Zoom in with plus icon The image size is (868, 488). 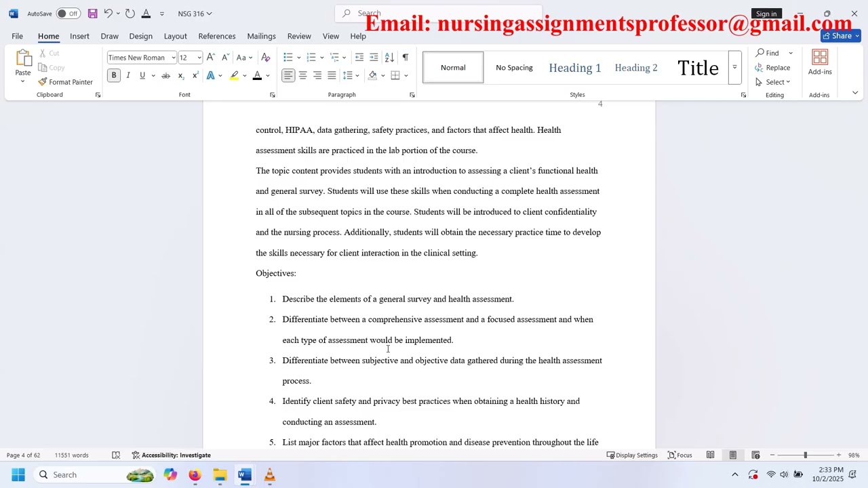click(x=839, y=455)
